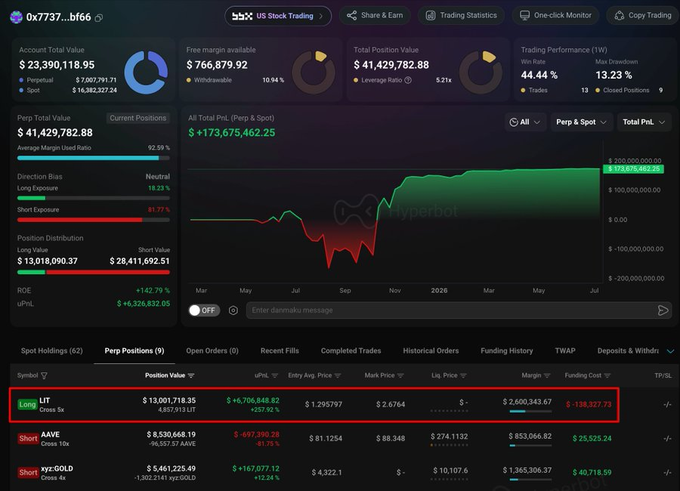The height and width of the screenshot is (491, 680).
Task: Open Trading Statistics
Action: [x=461, y=15]
